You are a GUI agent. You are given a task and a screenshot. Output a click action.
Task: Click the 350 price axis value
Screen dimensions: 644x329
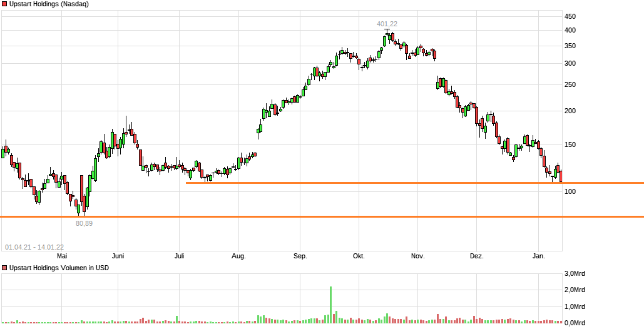pyautogui.click(x=570, y=46)
